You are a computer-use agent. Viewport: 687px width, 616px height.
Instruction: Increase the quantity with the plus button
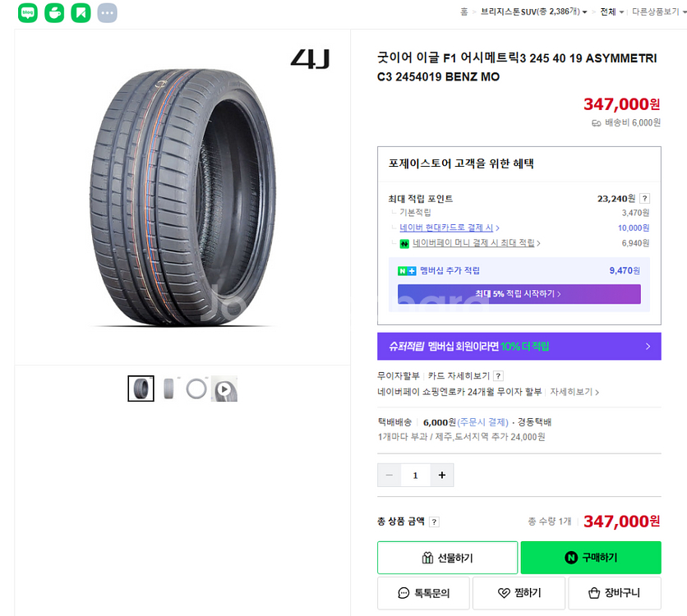pos(441,475)
